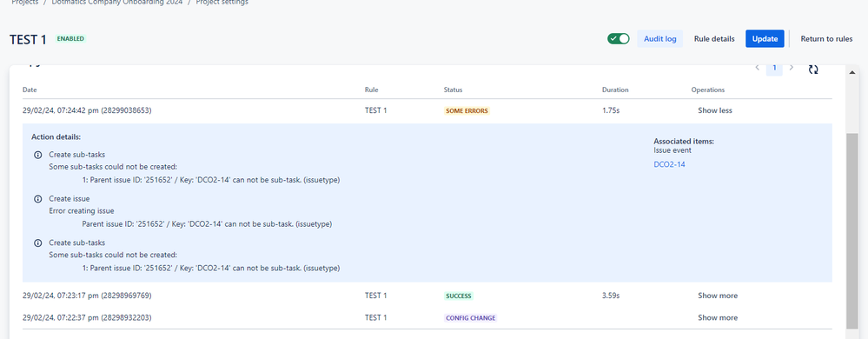Screen dimensions: 868x339
Task: Open Rule details
Action: (x=714, y=39)
